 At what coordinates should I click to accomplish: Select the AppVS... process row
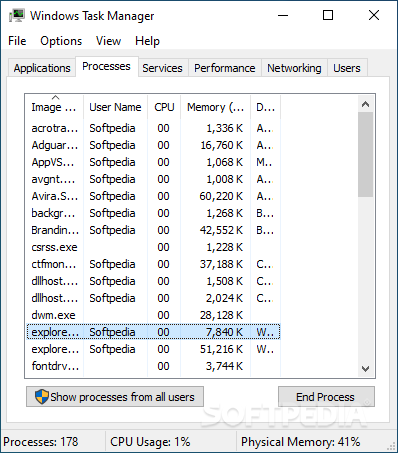(x=153, y=162)
